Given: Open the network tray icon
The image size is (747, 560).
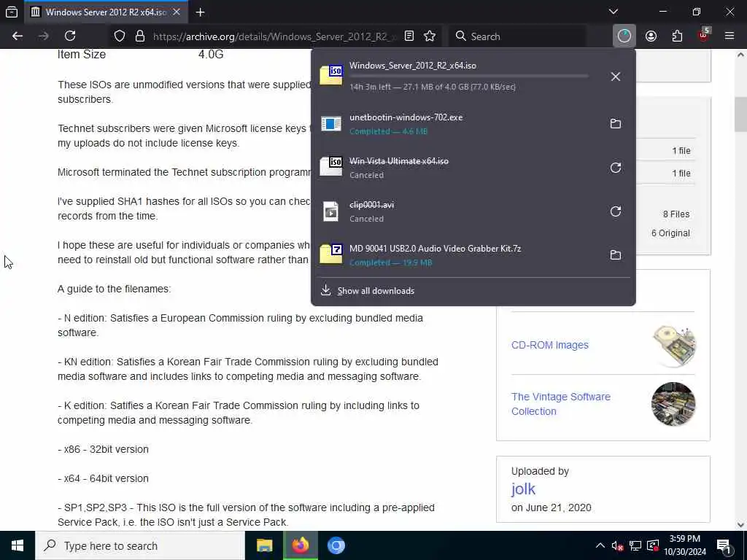Looking at the screenshot, I should (x=635, y=545).
